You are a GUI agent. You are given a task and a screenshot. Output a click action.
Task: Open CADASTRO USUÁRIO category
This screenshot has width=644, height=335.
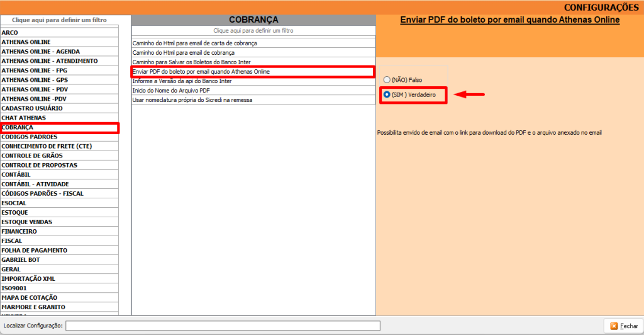pos(60,108)
